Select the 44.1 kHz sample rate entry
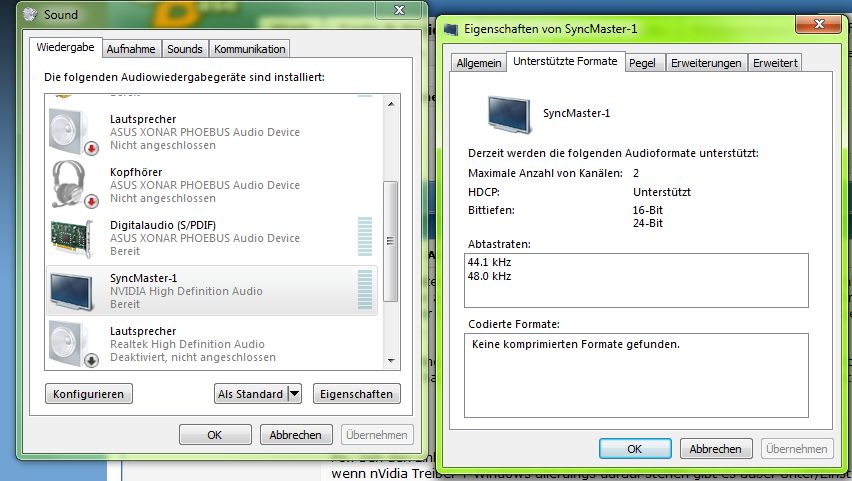Screen dimensions: 852x481 [x=490, y=262]
